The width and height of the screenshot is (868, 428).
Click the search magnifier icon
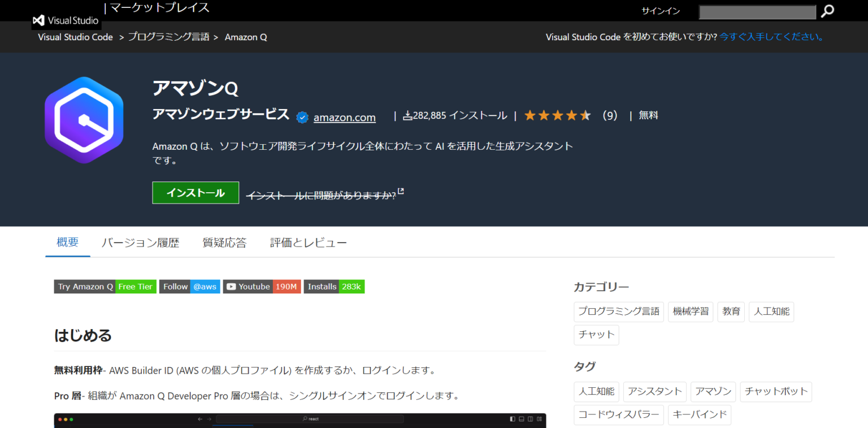click(827, 11)
